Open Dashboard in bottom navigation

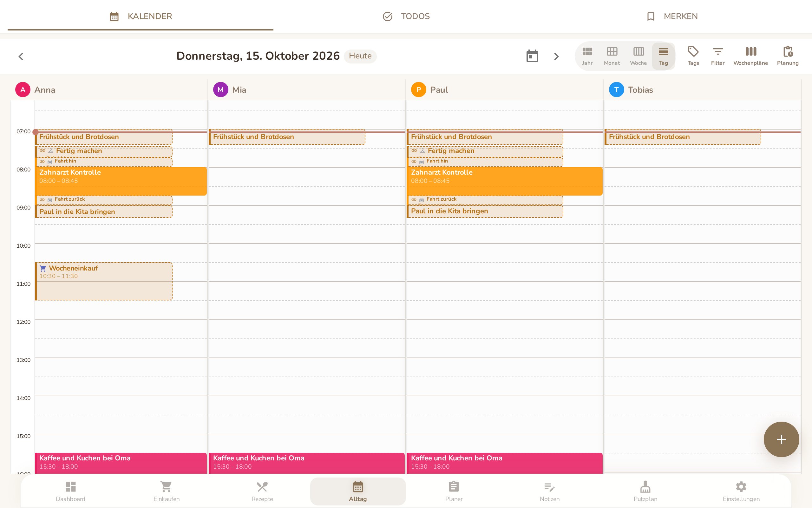[x=70, y=491]
